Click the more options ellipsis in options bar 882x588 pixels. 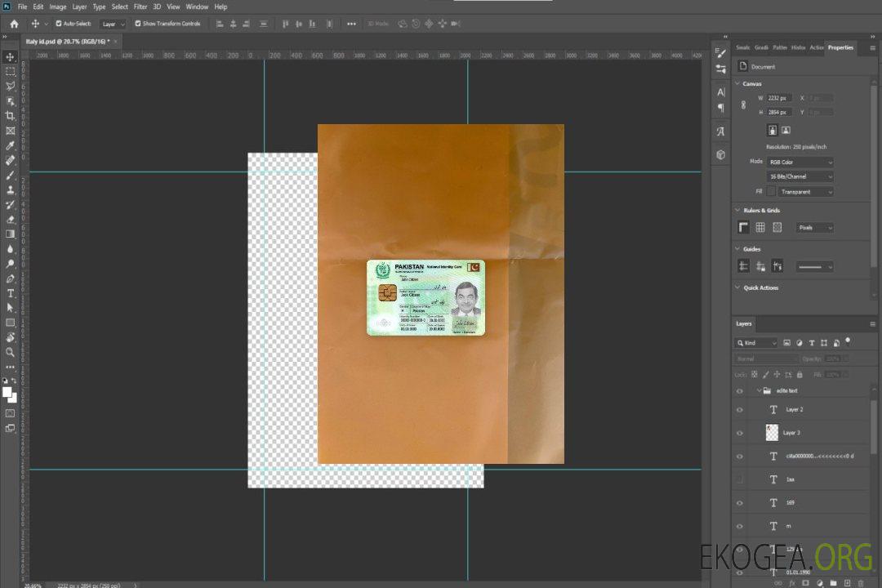pyautogui.click(x=351, y=24)
